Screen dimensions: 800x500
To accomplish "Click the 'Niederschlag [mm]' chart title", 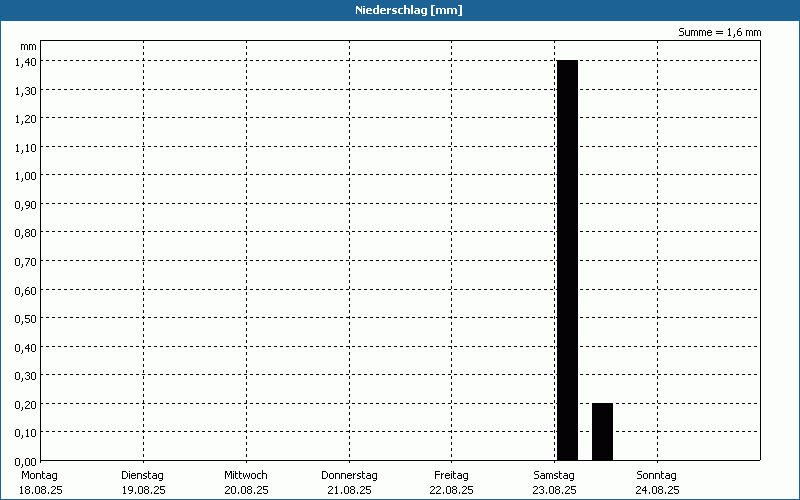I will [x=409, y=10].
